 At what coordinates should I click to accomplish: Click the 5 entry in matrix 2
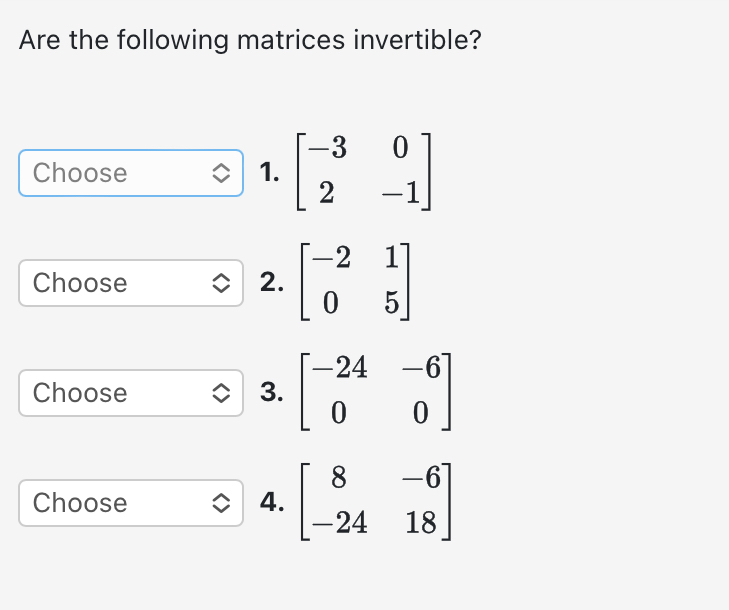391,303
